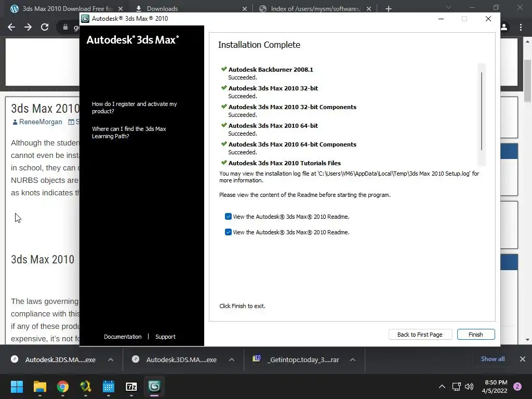The image size is (532, 399).
Task: Click the 3ds Max installer title bar icon
Action: (85, 19)
